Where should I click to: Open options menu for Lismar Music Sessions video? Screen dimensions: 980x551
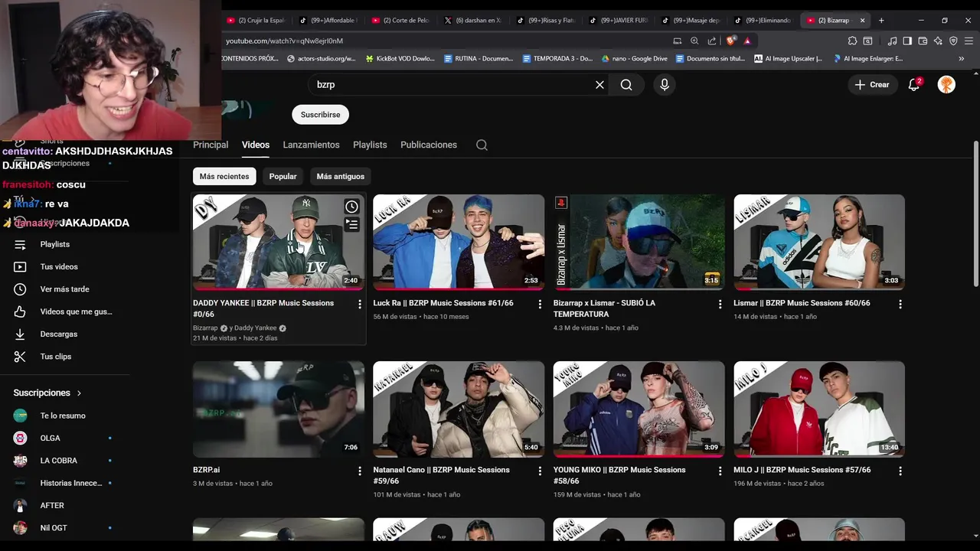[x=900, y=304]
